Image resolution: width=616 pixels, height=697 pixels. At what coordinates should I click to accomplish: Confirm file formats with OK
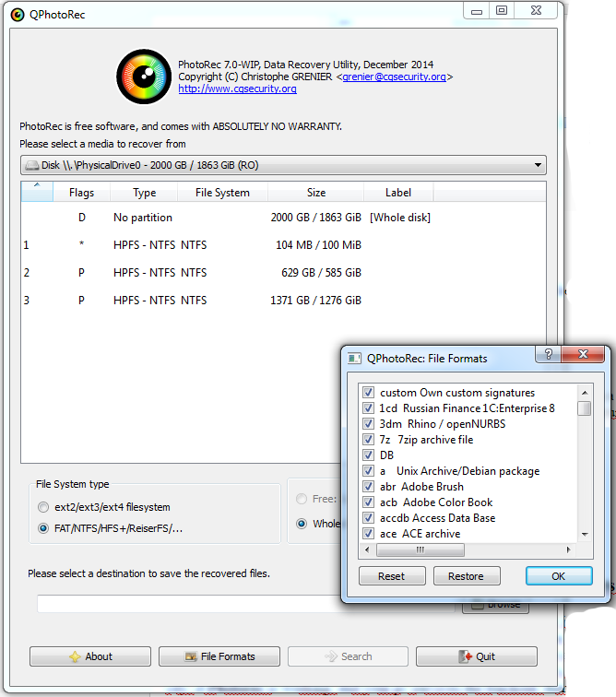click(559, 576)
